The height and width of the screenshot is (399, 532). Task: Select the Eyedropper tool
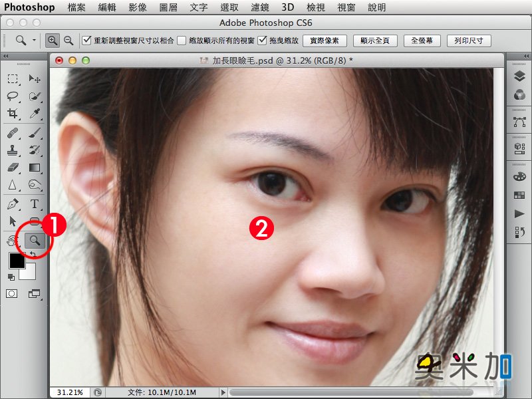point(35,113)
